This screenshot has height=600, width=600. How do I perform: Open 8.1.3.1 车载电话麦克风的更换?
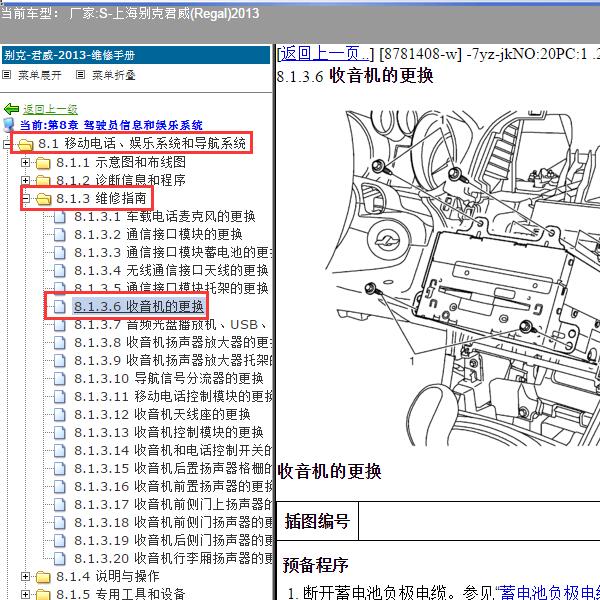tap(165, 217)
